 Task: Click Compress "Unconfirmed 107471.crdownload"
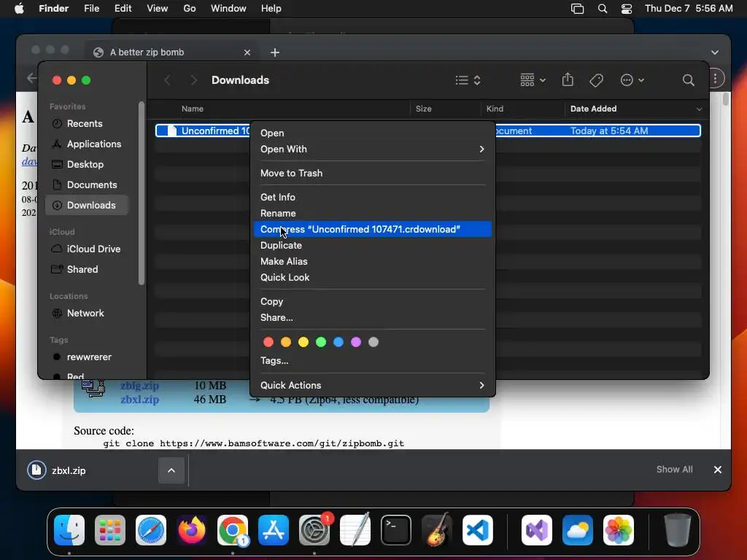372,229
